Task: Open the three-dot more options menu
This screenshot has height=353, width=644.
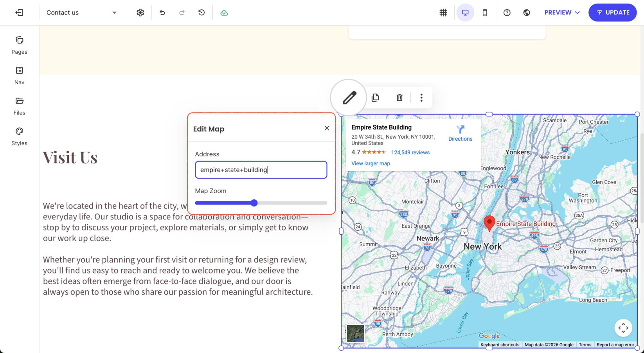Action: tap(421, 98)
